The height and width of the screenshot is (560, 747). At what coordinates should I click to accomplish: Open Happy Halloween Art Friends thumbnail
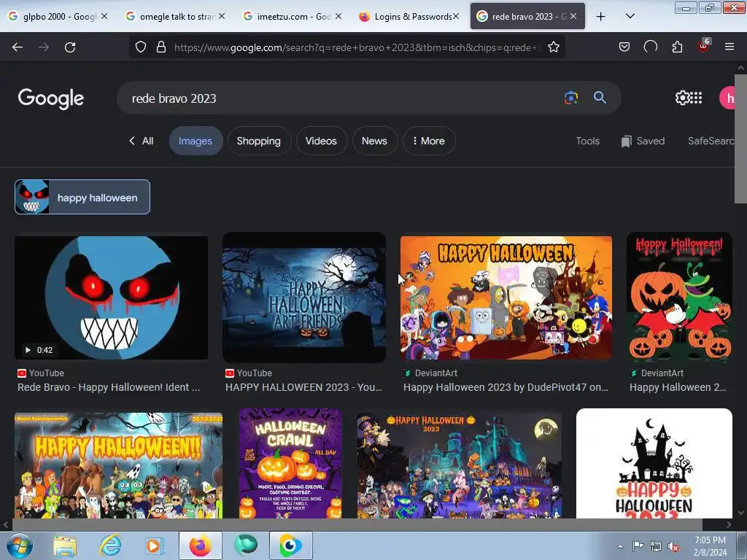[x=304, y=297]
